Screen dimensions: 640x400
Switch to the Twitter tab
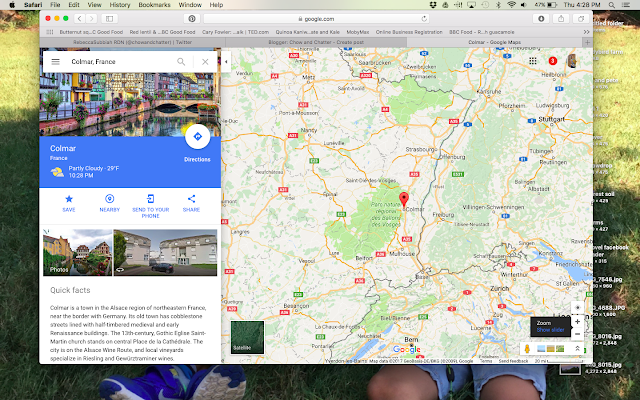point(132,42)
